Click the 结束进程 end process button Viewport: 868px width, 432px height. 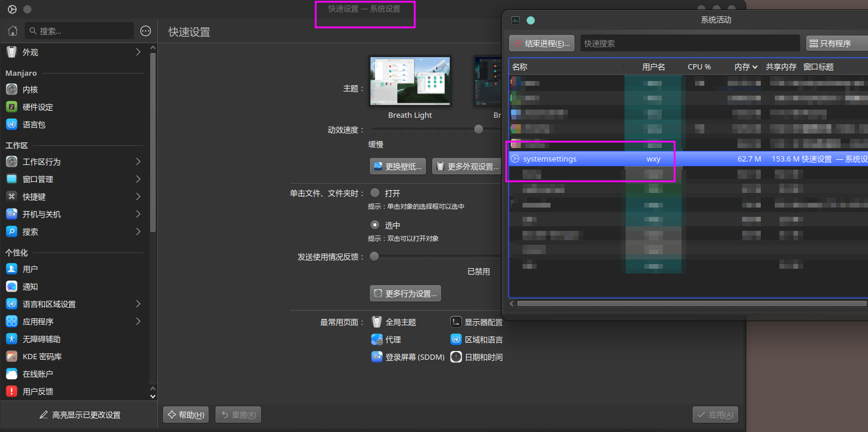click(x=542, y=43)
